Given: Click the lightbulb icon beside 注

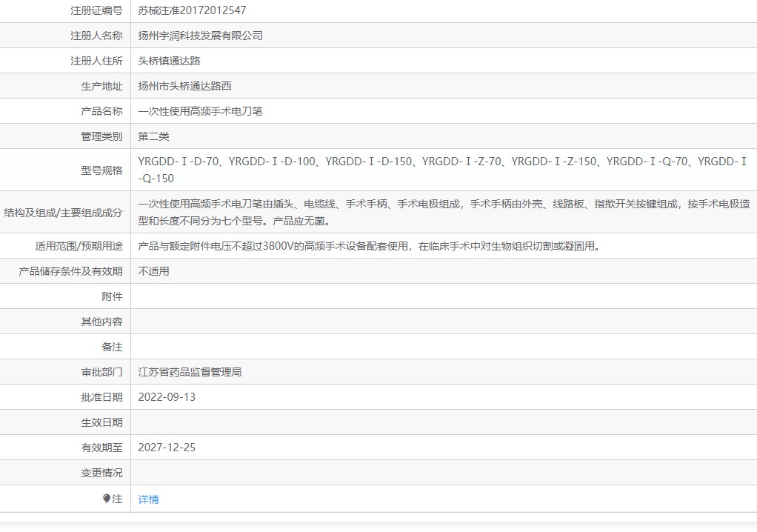Looking at the screenshot, I should tap(107, 499).
